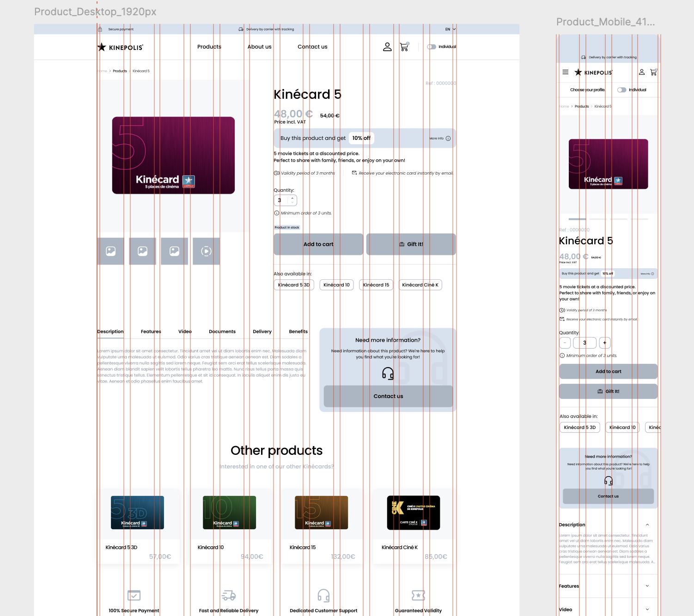Toggle the Individual switch in the desktop header

pyautogui.click(x=432, y=47)
